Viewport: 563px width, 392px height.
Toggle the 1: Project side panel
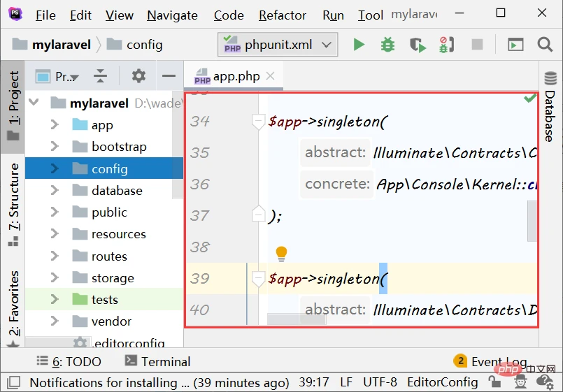(x=13, y=106)
